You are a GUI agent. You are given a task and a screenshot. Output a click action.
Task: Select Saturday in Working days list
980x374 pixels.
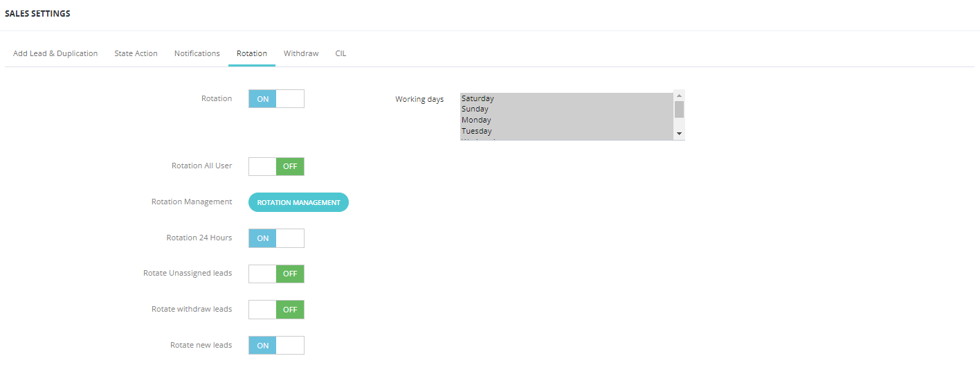click(566, 98)
